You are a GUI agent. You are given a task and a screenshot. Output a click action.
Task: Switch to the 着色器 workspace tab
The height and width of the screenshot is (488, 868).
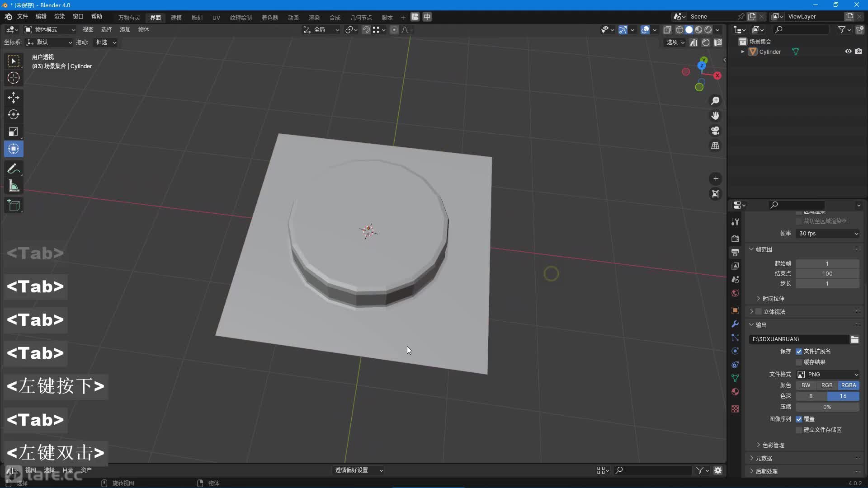(x=270, y=18)
